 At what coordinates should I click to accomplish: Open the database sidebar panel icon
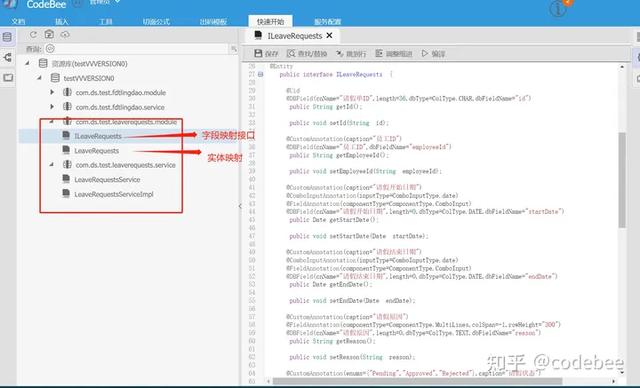(x=7, y=37)
